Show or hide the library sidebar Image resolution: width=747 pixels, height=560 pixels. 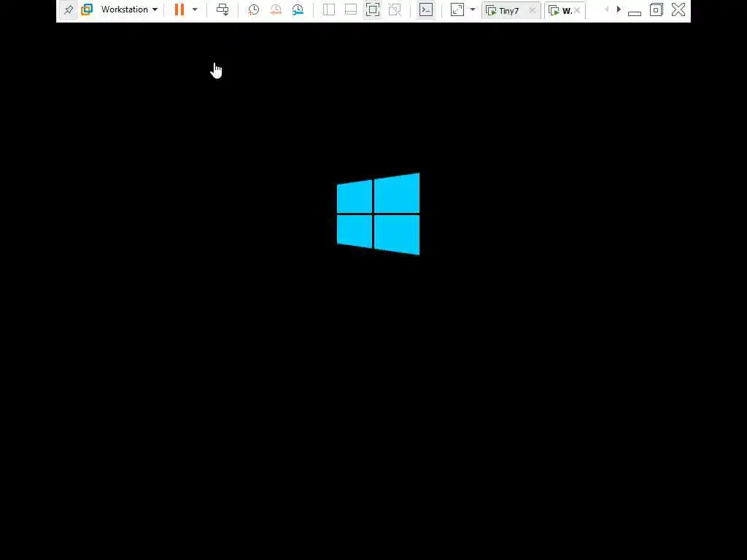(329, 9)
